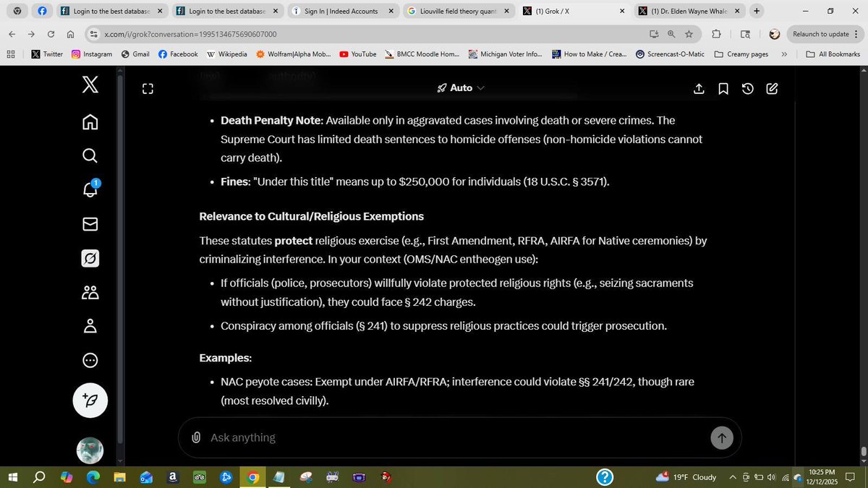Open Chrome home button
The image size is (868, 488).
click(x=70, y=34)
